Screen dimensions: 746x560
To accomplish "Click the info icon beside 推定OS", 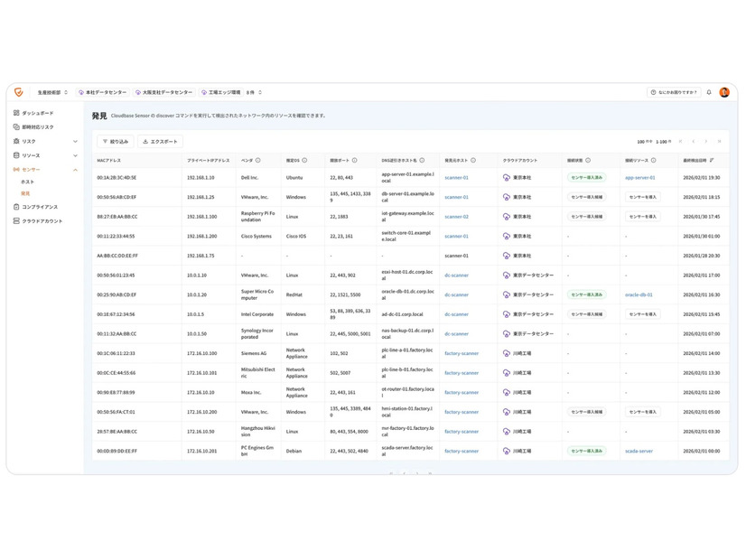I will click(x=305, y=160).
